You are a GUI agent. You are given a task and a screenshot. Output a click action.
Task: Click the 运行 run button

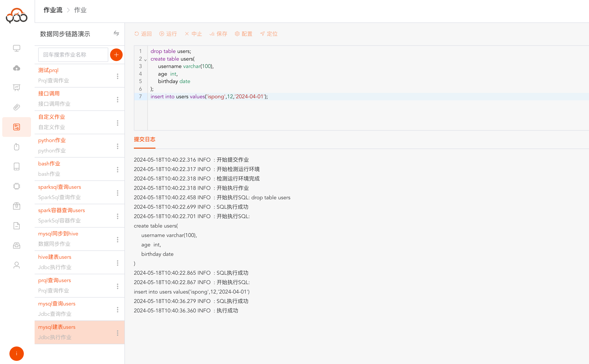click(x=168, y=34)
